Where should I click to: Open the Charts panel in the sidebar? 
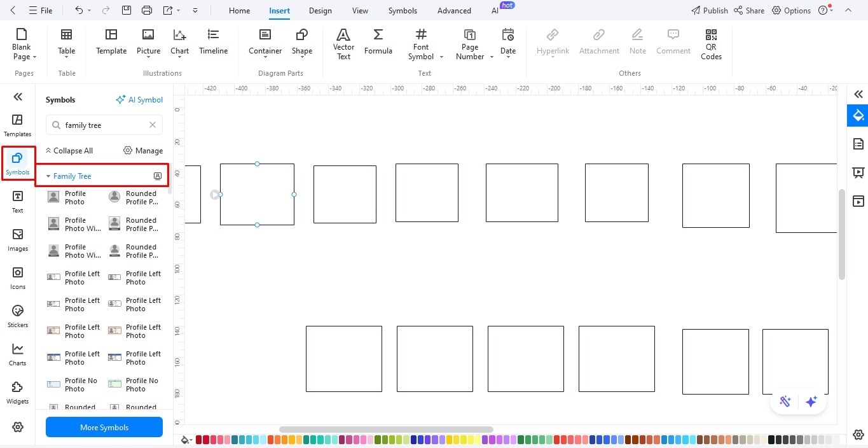[x=17, y=354]
